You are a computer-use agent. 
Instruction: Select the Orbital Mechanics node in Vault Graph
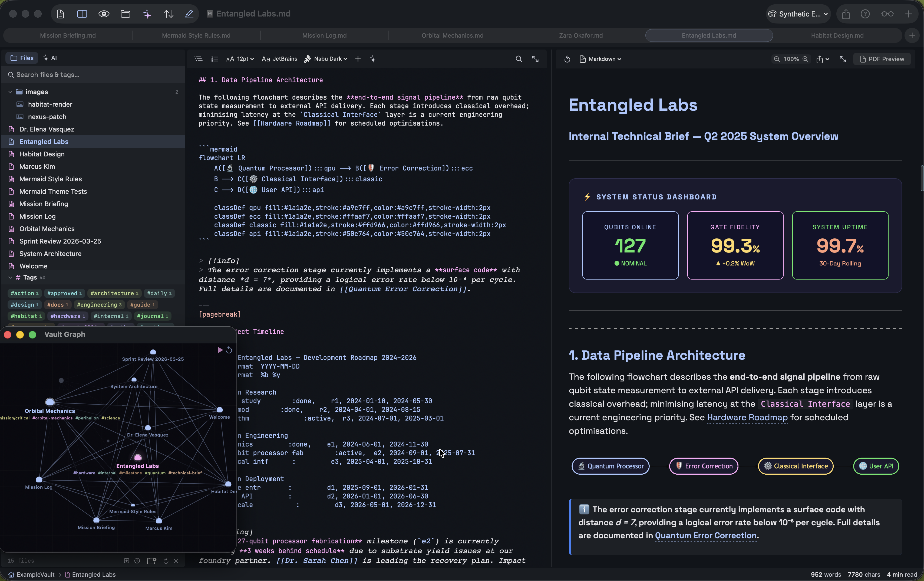[50, 402]
